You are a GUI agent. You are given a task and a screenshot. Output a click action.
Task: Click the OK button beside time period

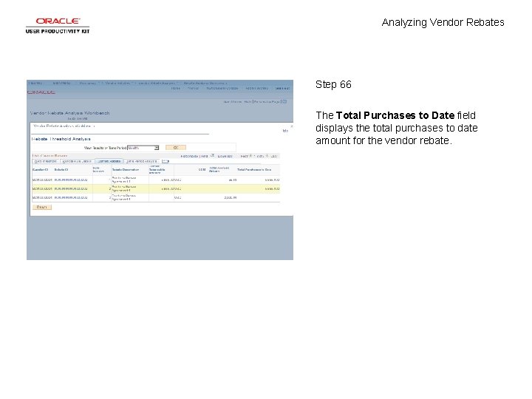[x=176, y=148]
